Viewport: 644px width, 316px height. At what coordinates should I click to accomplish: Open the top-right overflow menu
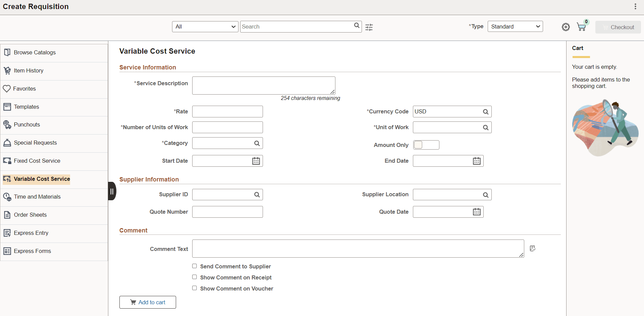pyautogui.click(x=635, y=6)
